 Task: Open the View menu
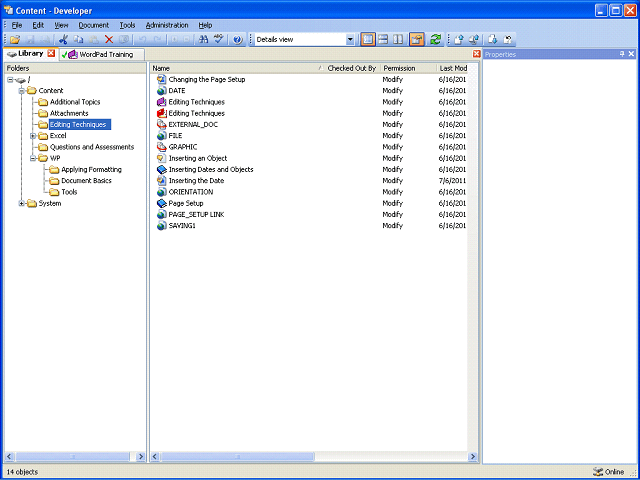(x=61, y=25)
